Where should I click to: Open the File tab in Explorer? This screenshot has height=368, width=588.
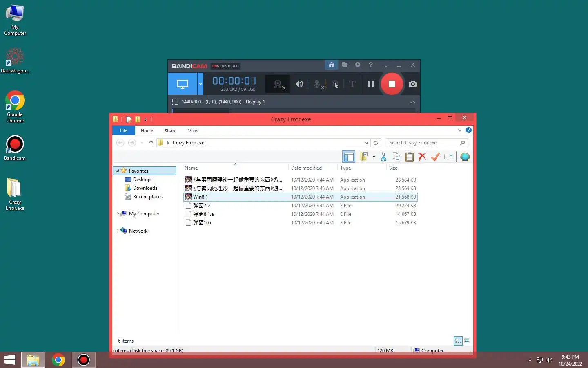[124, 130]
